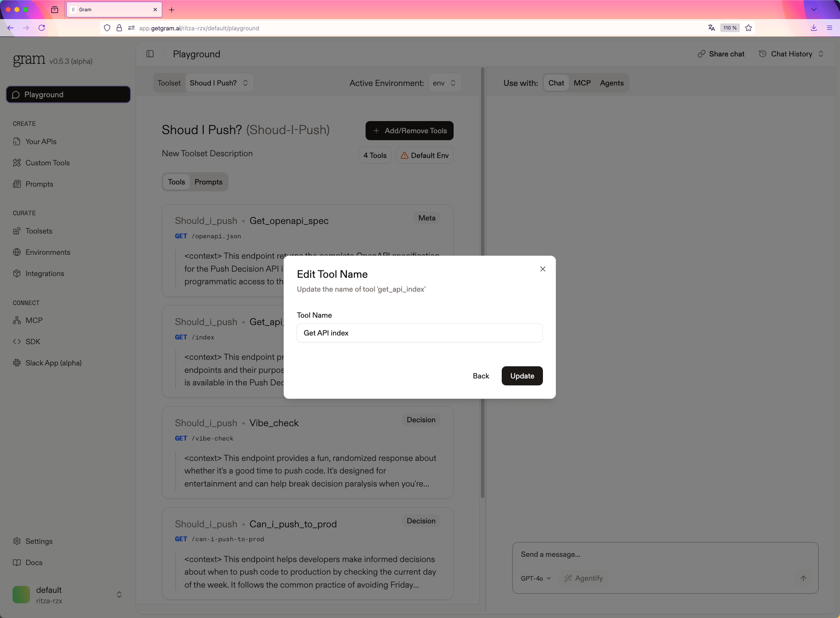Click the Back button in dialog
This screenshot has height=618, width=840.
[x=481, y=376]
